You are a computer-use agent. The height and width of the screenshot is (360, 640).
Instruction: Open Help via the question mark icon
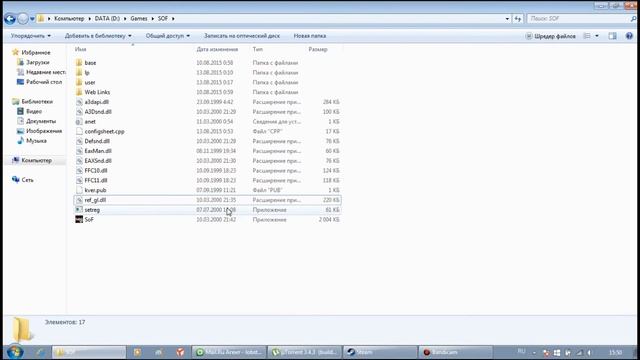629,36
